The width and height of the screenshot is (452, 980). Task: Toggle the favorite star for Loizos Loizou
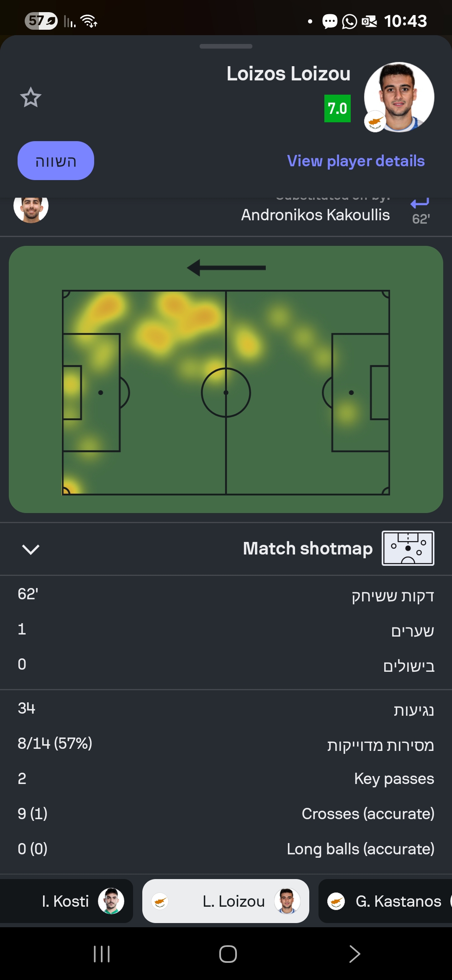tap(31, 97)
